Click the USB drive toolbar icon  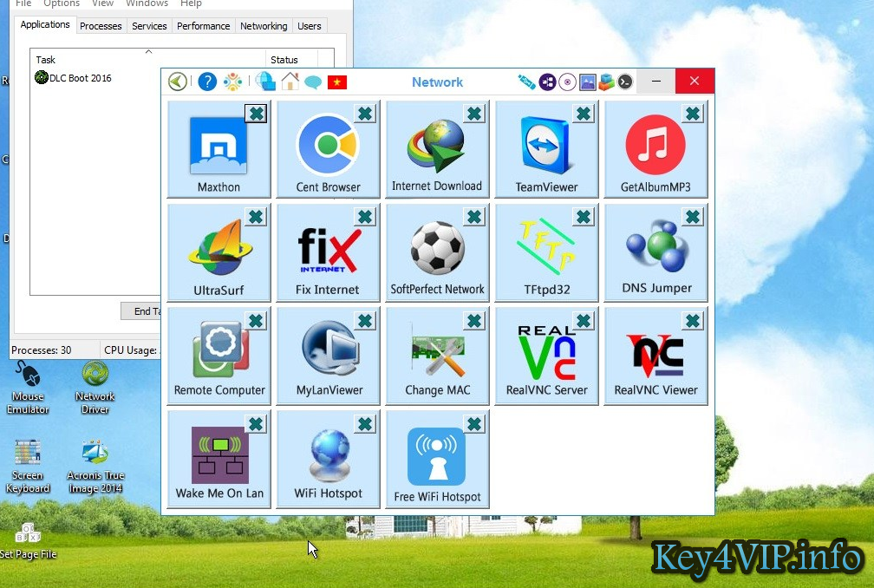[x=525, y=82]
